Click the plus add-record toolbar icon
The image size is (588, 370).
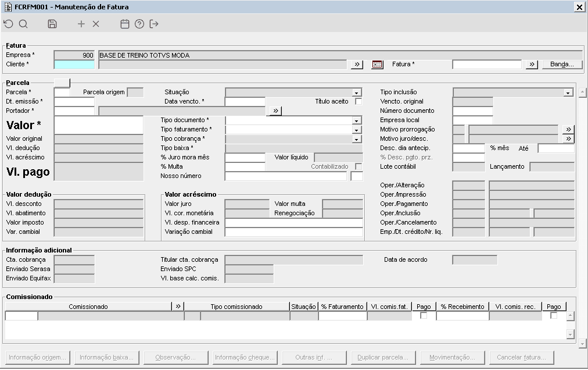tap(81, 24)
